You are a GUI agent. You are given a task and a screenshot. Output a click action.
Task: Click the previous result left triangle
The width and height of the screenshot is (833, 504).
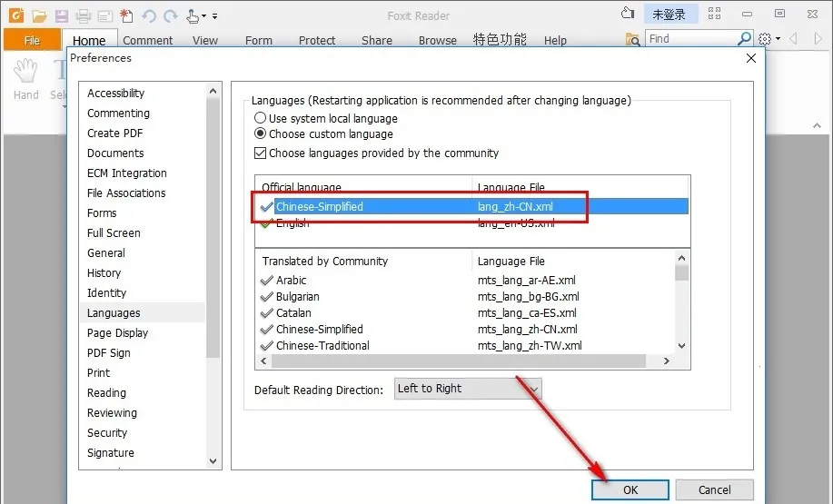tap(794, 39)
